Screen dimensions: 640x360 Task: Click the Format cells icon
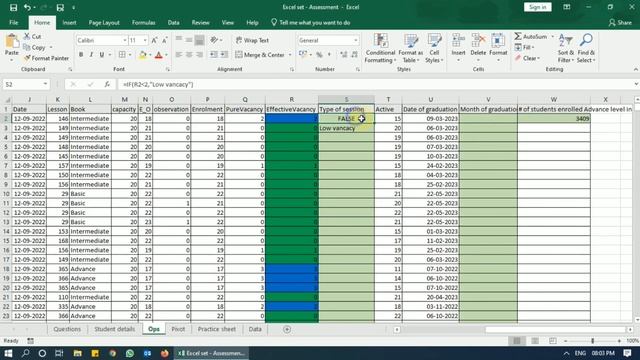498,41
